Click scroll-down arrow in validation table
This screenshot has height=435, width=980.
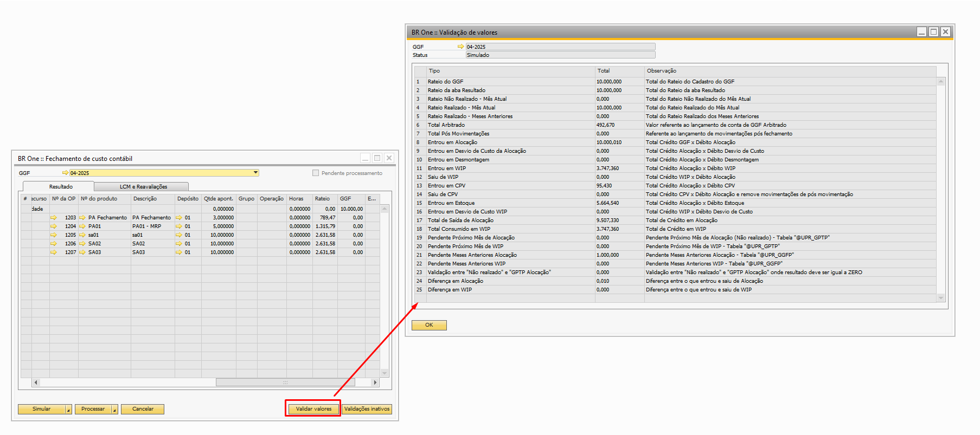941,297
